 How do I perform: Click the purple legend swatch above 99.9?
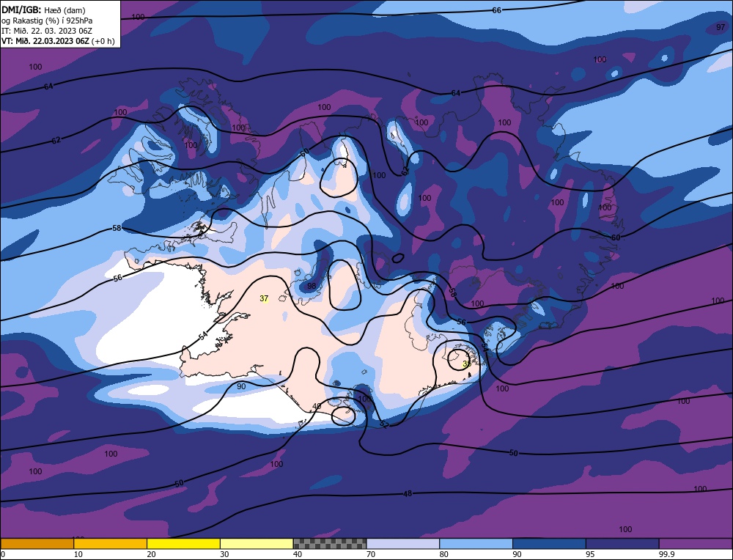(x=696, y=543)
